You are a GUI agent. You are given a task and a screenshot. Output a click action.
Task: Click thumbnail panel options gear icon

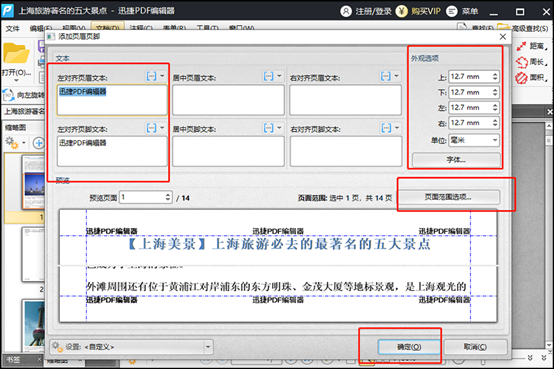[x=11, y=142]
